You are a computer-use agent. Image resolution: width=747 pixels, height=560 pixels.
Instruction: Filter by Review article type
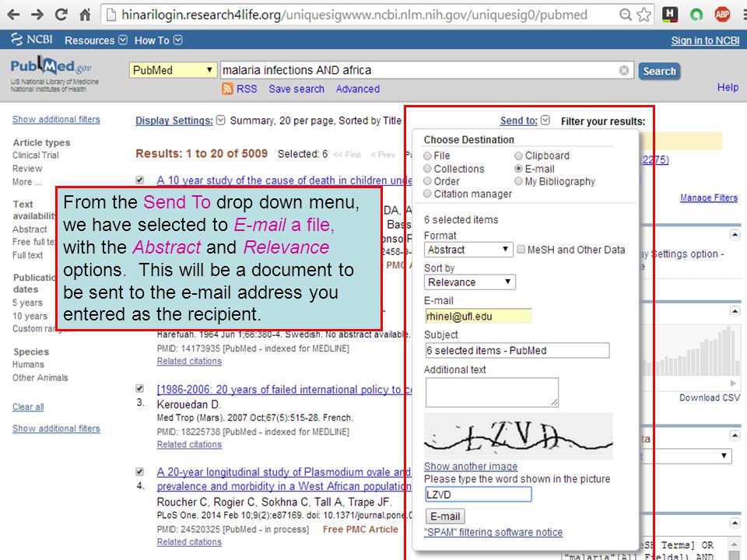pos(27,169)
